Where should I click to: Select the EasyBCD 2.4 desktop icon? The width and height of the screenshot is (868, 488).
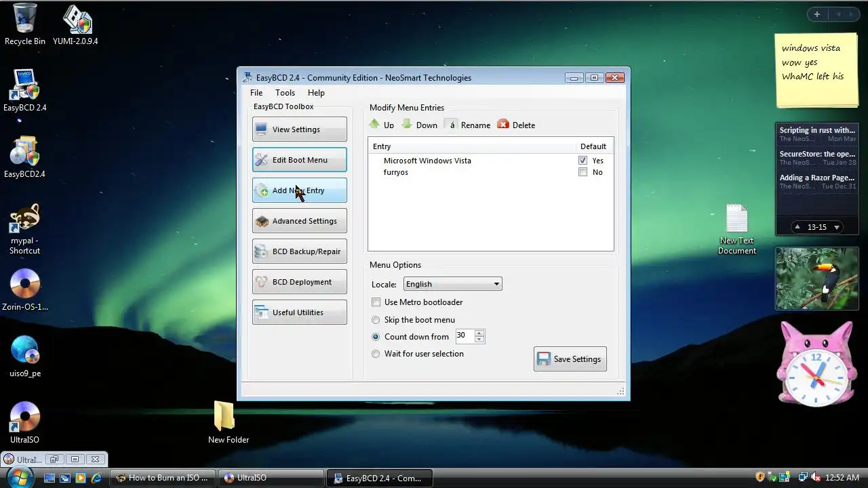[25, 90]
